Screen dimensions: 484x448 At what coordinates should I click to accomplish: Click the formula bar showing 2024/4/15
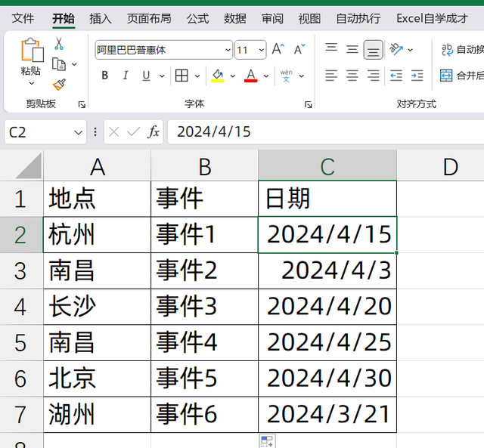point(326,132)
